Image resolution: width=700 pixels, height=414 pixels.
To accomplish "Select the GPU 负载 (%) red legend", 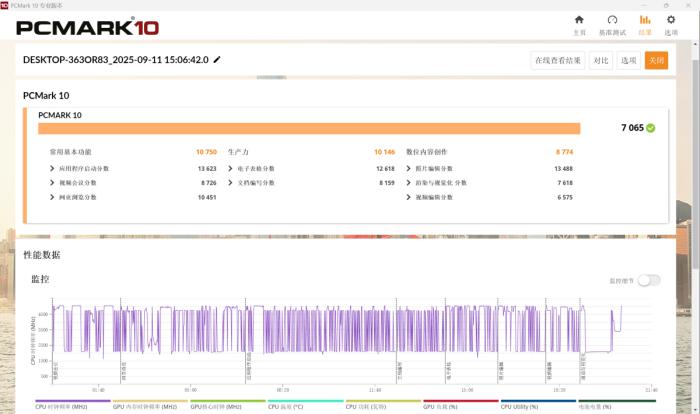I will click(x=461, y=405).
